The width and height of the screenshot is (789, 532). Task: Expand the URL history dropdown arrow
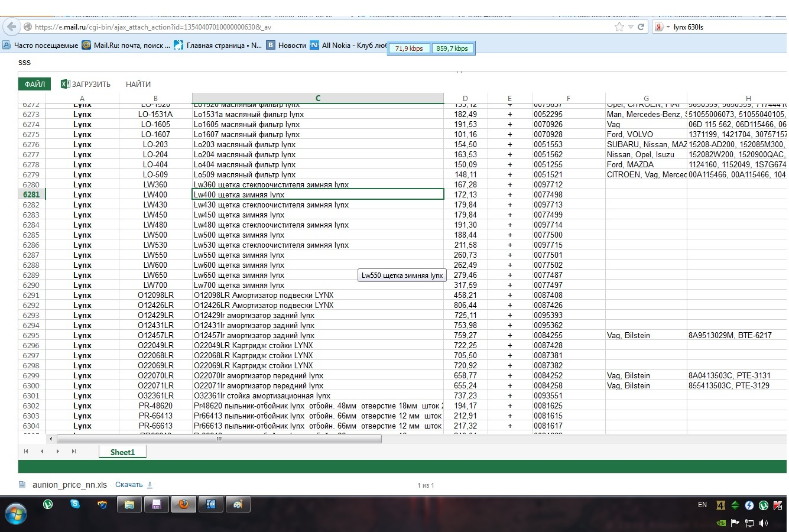click(x=631, y=27)
